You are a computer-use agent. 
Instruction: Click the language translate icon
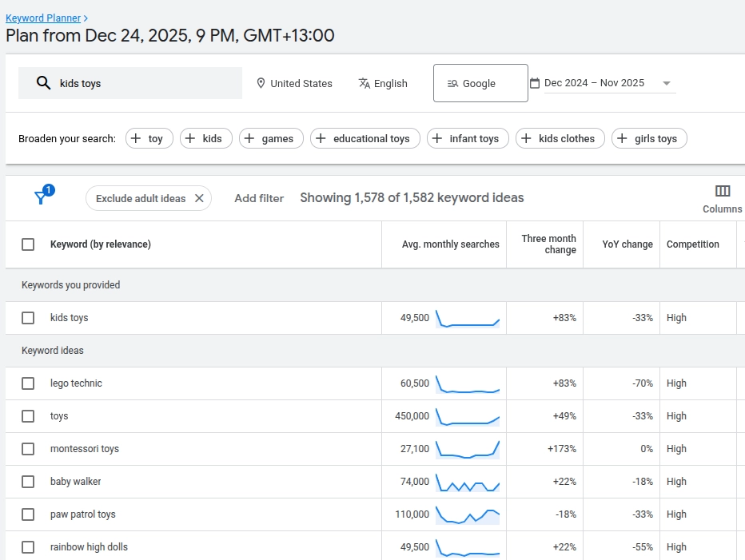(365, 84)
